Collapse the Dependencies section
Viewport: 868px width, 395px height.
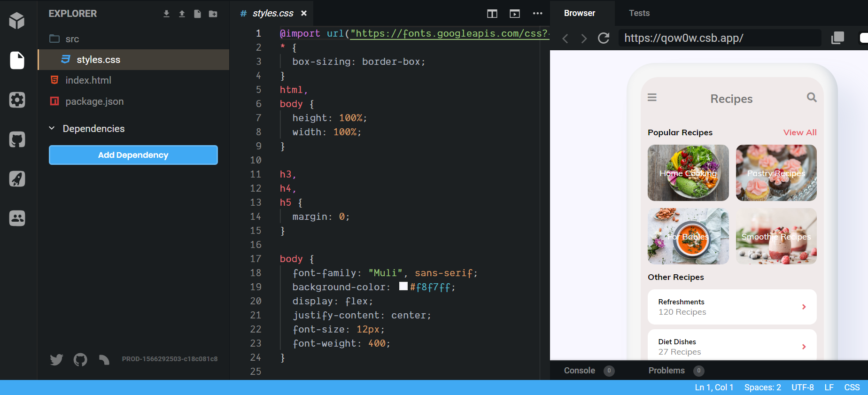tap(52, 128)
